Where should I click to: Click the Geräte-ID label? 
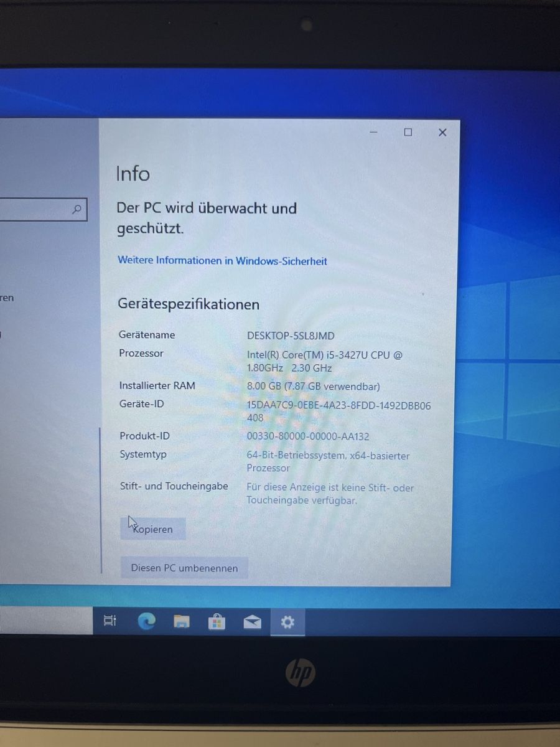141,404
